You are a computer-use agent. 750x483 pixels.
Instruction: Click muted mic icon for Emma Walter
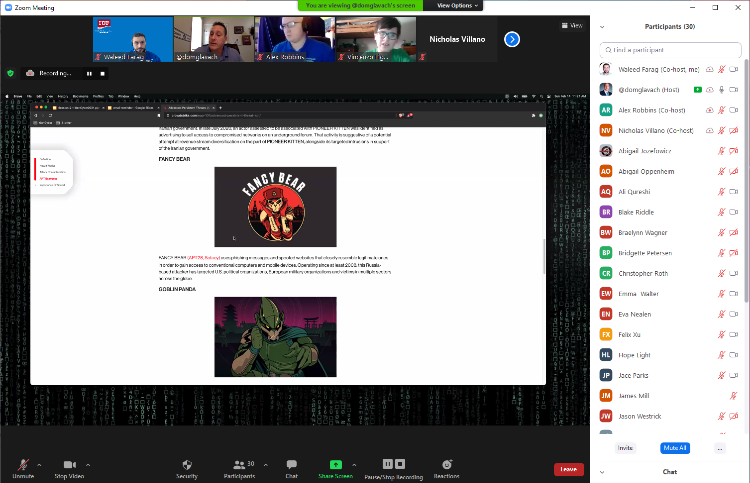722,294
